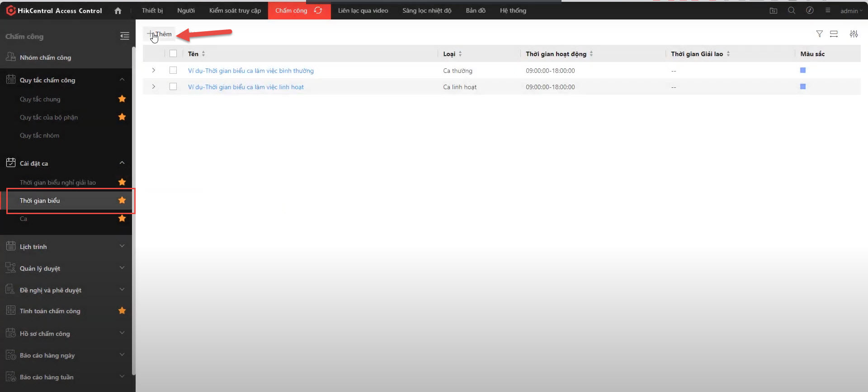Click the refresh icon on Chấm công tab
This screenshot has height=392, width=868.
coord(318,10)
